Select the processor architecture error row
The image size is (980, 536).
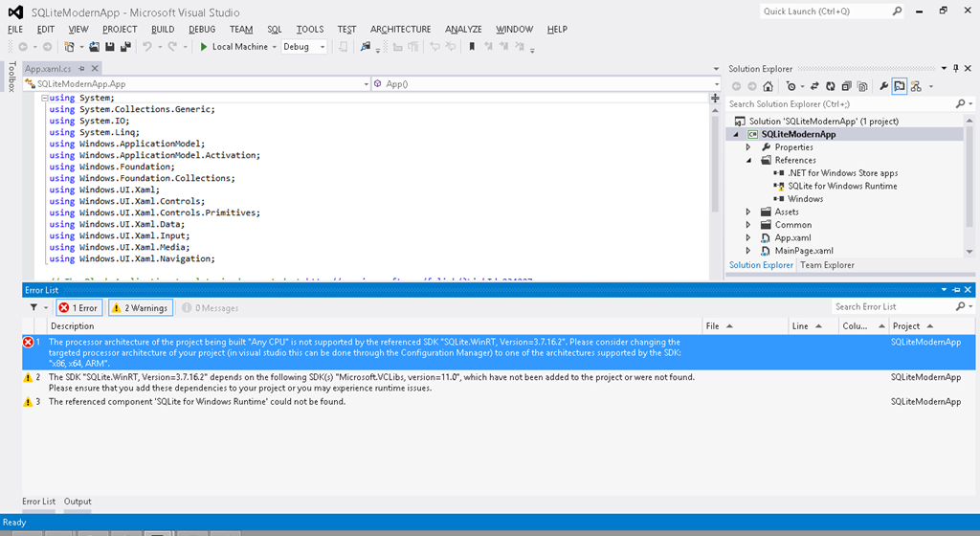(x=499, y=352)
